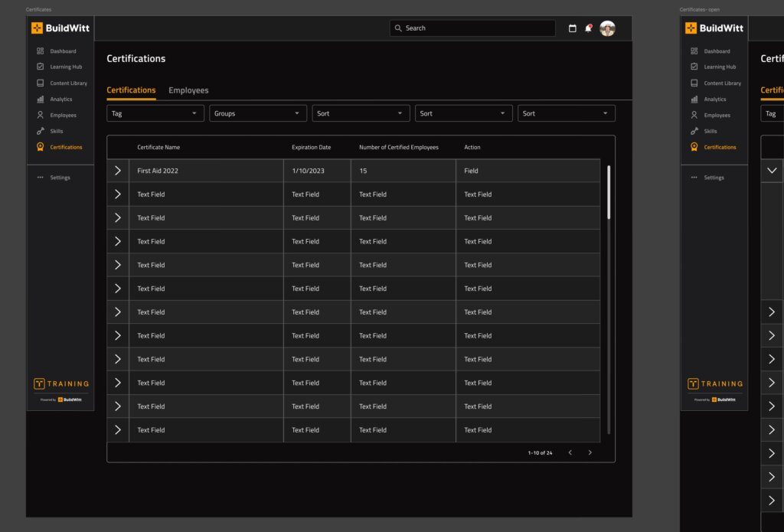Collapse the open row using the down chevron in Certificates- open
This screenshot has height=532, width=784.
[772, 171]
